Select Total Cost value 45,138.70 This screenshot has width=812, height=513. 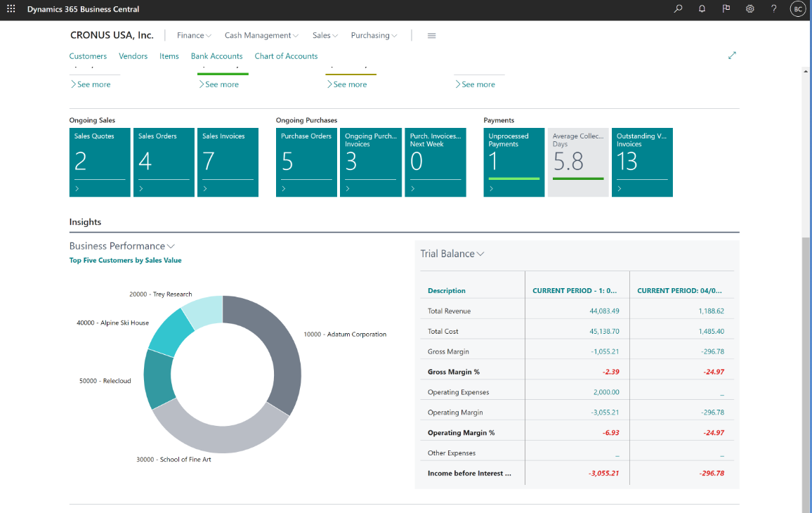click(604, 331)
